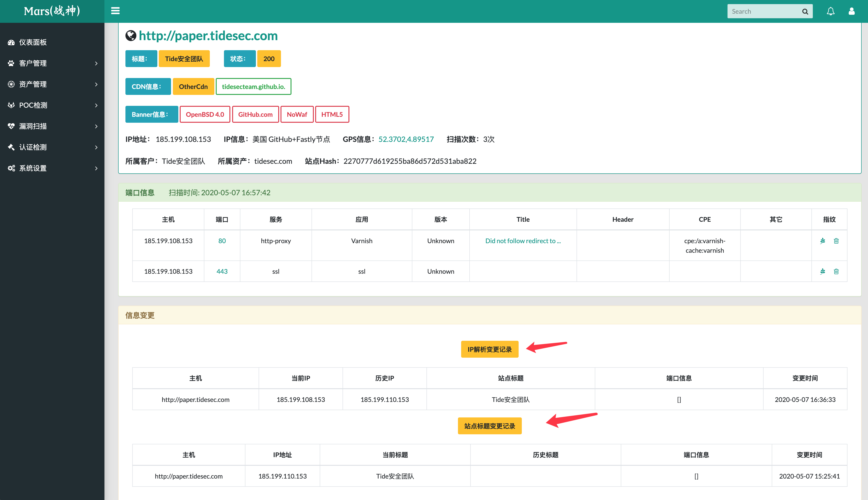Click the IP解析变更记录 button
This screenshot has width=868, height=500.
[x=490, y=349]
